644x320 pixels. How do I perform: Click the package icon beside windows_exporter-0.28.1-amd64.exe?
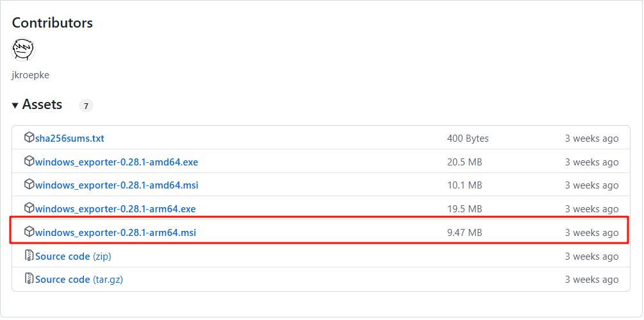tap(29, 162)
